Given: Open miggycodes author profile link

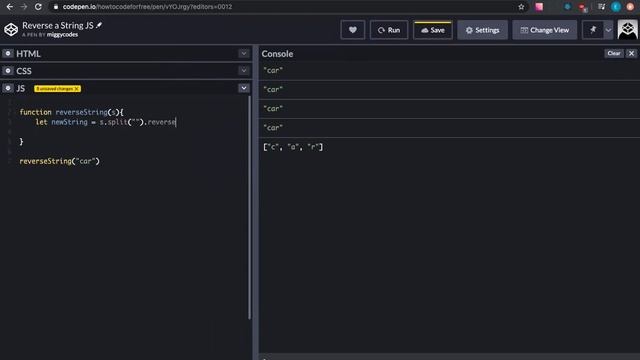Looking at the screenshot, I should [62, 35].
